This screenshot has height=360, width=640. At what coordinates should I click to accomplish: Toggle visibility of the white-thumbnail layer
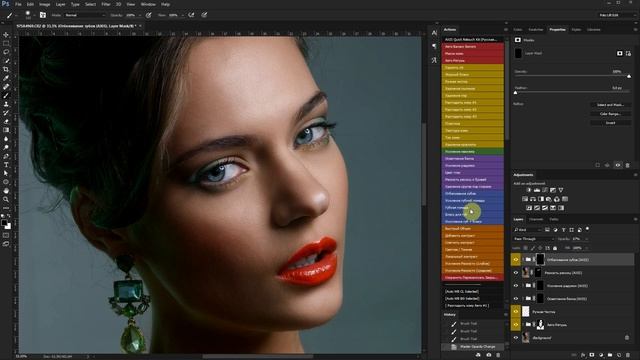[x=516, y=312]
